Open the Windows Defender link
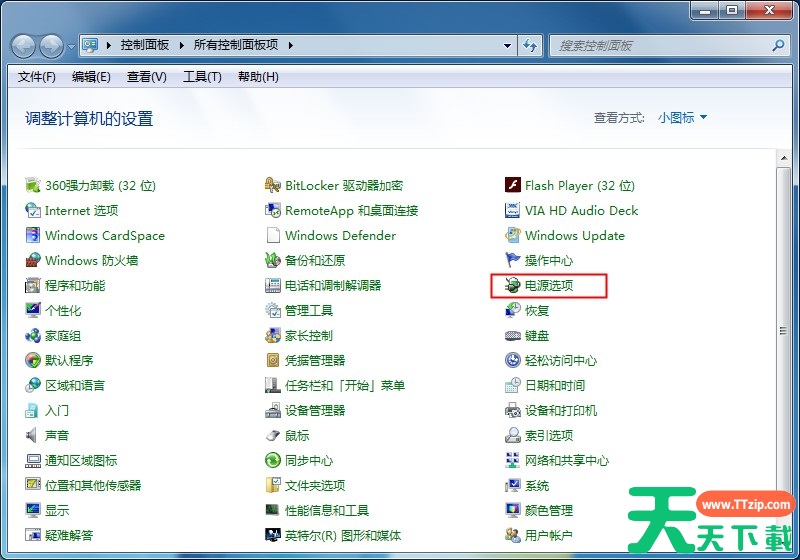 (340, 236)
